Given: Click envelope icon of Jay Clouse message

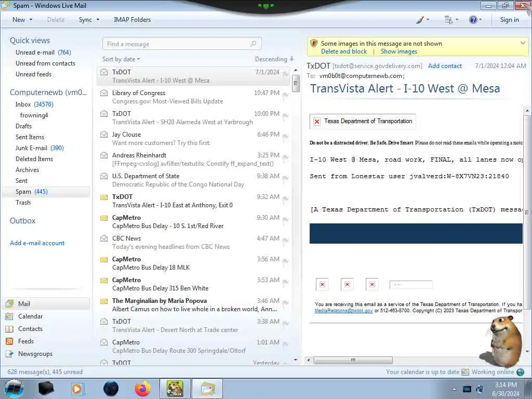Looking at the screenshot, I should tap(104, 135).
